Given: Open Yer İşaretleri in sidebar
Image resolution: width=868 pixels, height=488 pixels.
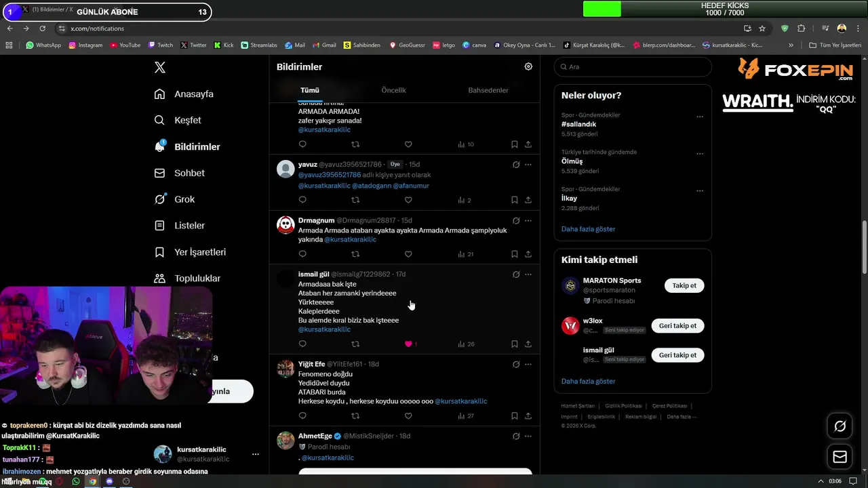Looking at the screenshot, I should tap(191, 252).
